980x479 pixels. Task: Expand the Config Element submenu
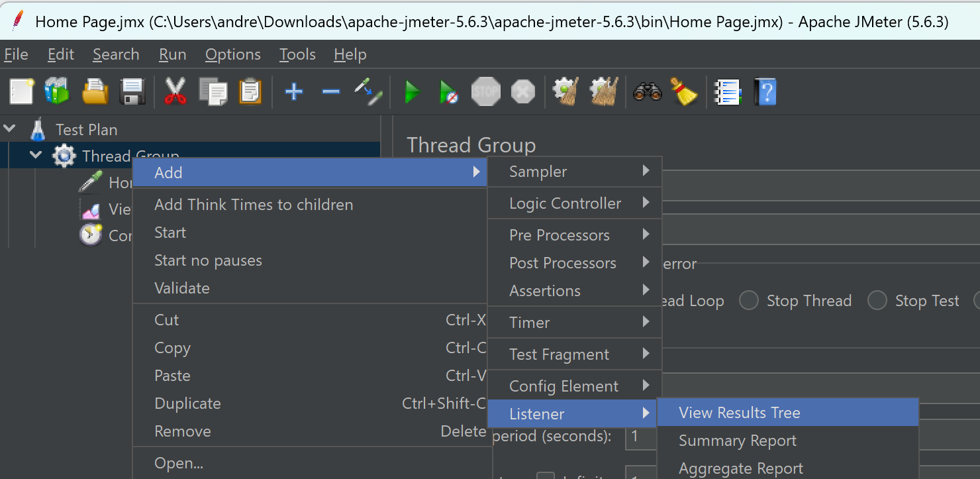click(x=575, y=386)
